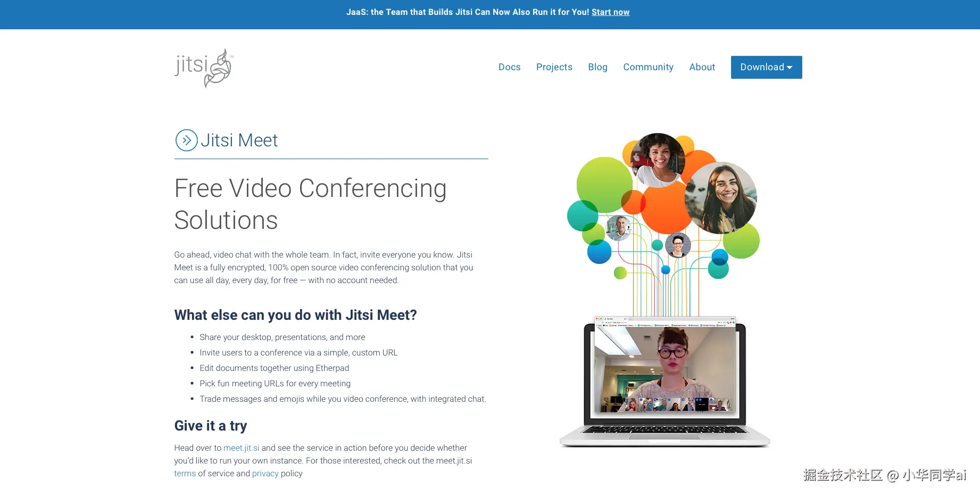Viewport: 980px width, 496px height.
Task: Open the terms of service link
Action: tap(185, 474)
